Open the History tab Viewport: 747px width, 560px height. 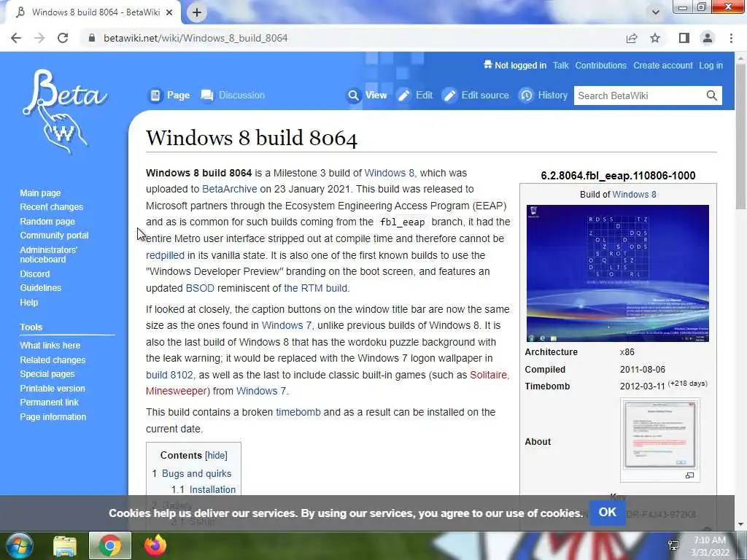click(x=543, y=96)
